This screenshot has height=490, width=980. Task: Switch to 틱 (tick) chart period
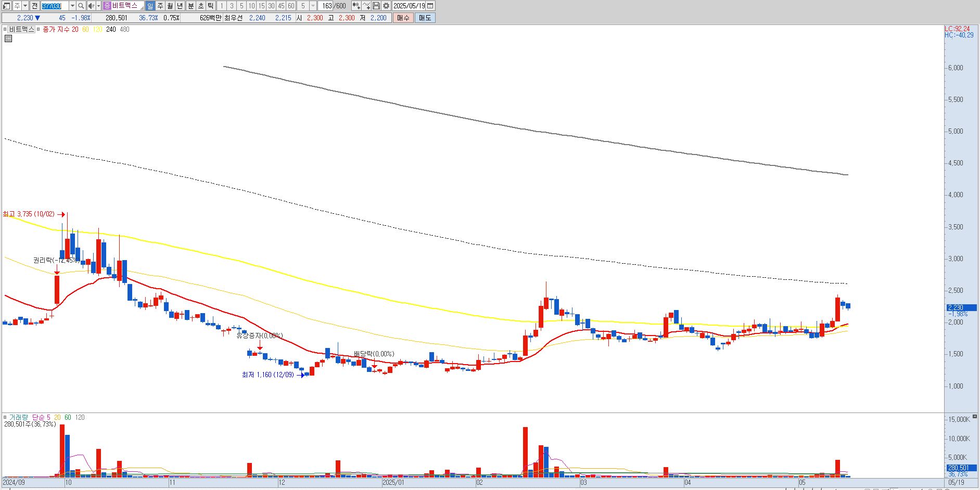point(210,6)
